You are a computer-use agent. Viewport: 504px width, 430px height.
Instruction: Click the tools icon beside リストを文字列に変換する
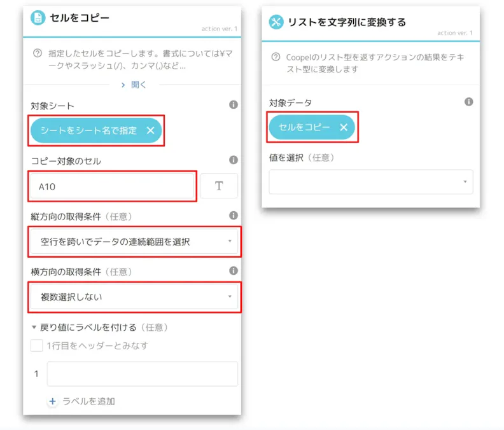coord(276,22)
